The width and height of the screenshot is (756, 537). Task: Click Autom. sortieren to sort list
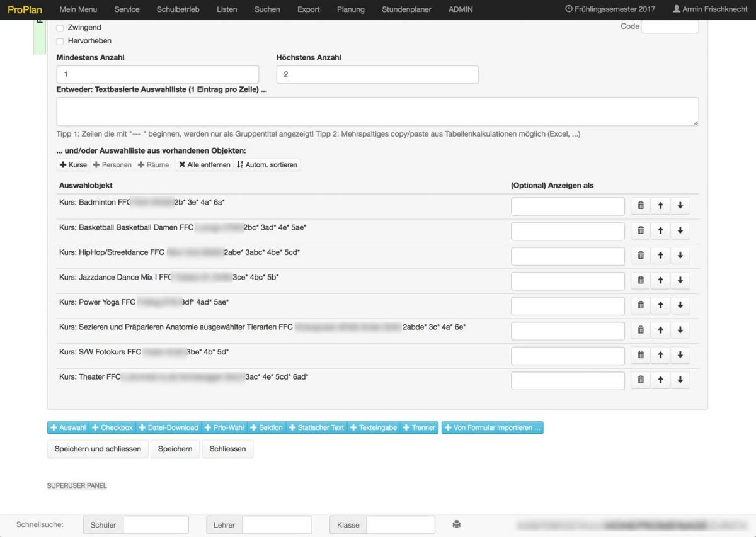267,165
